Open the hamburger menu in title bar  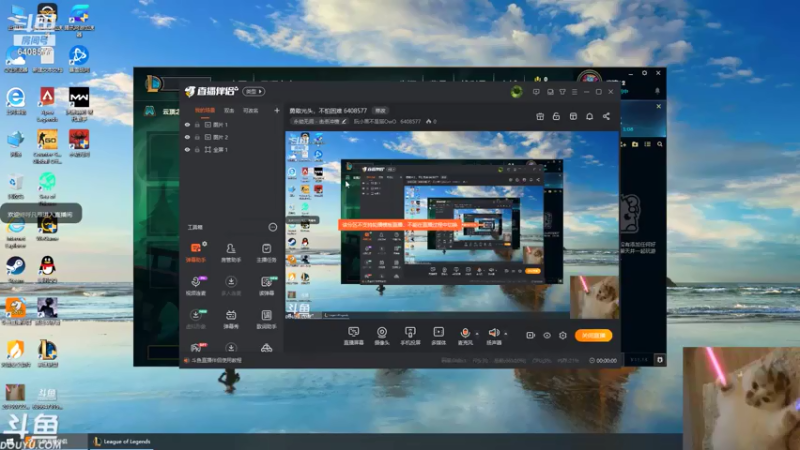click(x=574, y=92)
